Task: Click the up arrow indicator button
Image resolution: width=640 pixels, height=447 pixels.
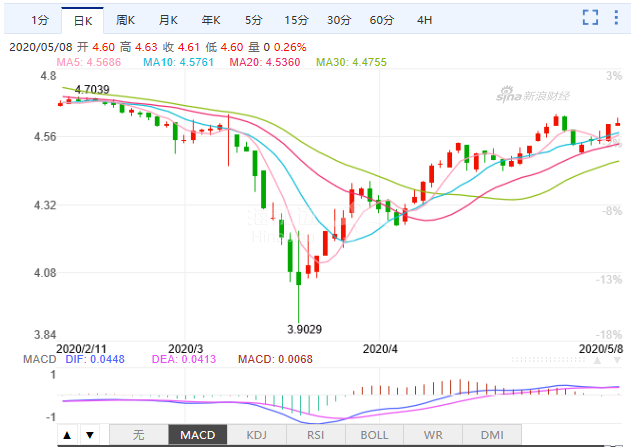Action: tap(66, 435)
